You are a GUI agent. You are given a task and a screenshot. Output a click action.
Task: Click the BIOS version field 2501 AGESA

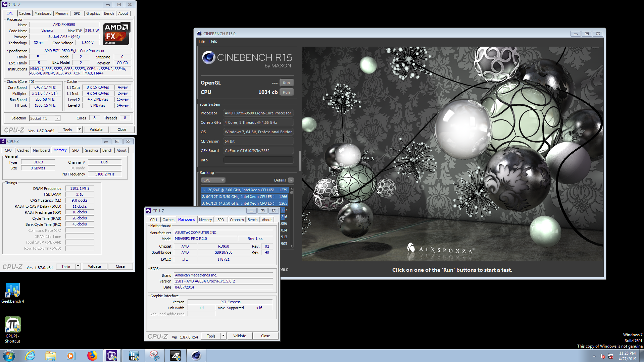(223, 281)
